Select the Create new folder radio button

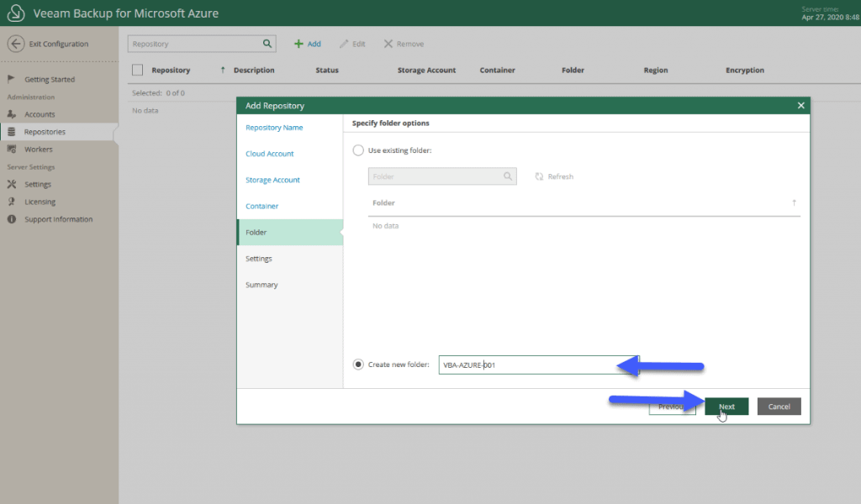click(x=358, y=365)
